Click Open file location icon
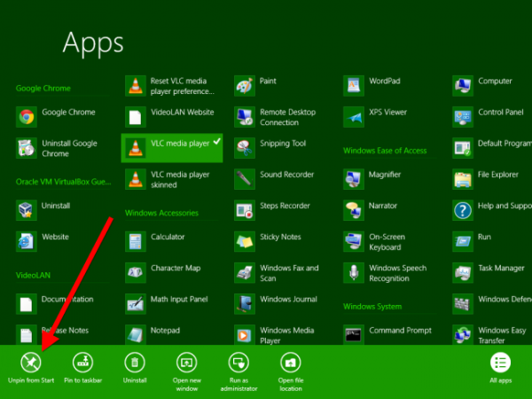The width and height of the screenshot is (532, 399). point(291,363)
